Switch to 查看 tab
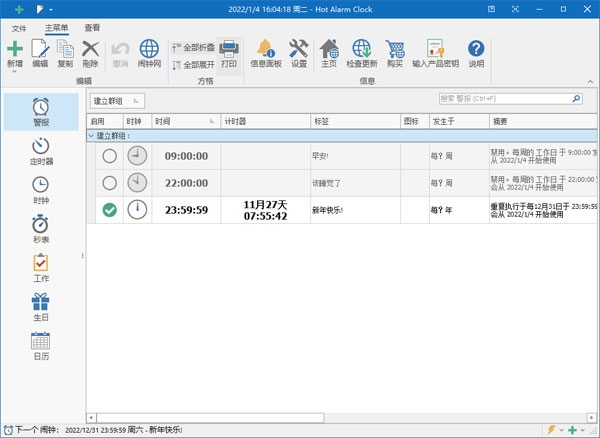The height and width of the screenshot is (438, 600). (x=92, y=28)
